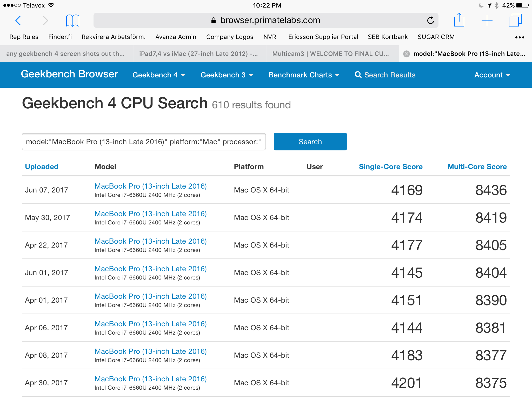This screenshot has height=399, width=532.
Task: Go to Geekbench Browser home
Action: tap(69, 74)
